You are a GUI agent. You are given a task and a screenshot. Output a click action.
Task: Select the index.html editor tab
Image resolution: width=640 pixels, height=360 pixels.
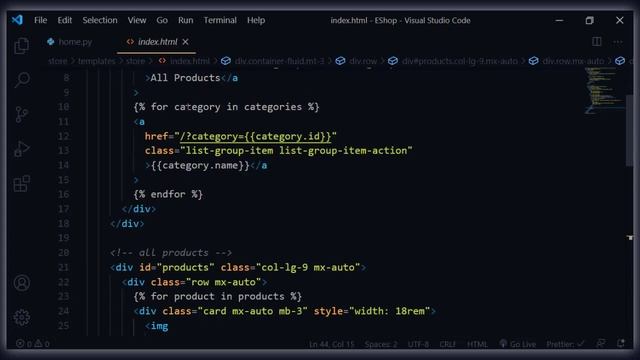(157, 42)
